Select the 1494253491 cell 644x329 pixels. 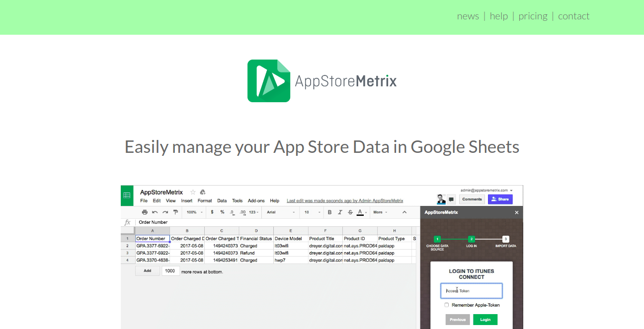[x=222, y=260]
